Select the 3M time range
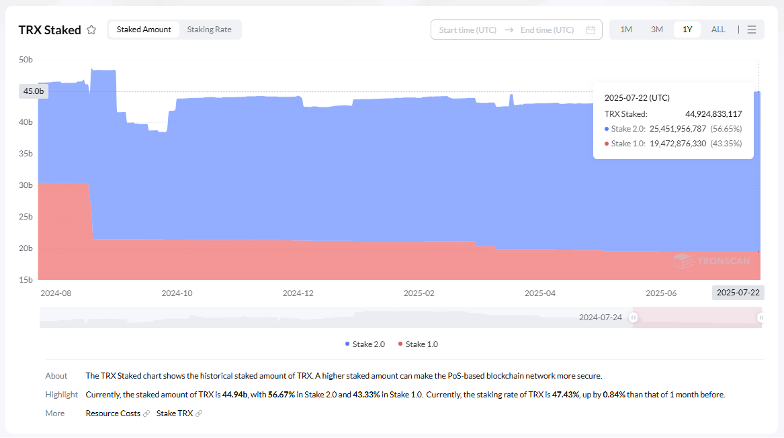 (657, 30)
